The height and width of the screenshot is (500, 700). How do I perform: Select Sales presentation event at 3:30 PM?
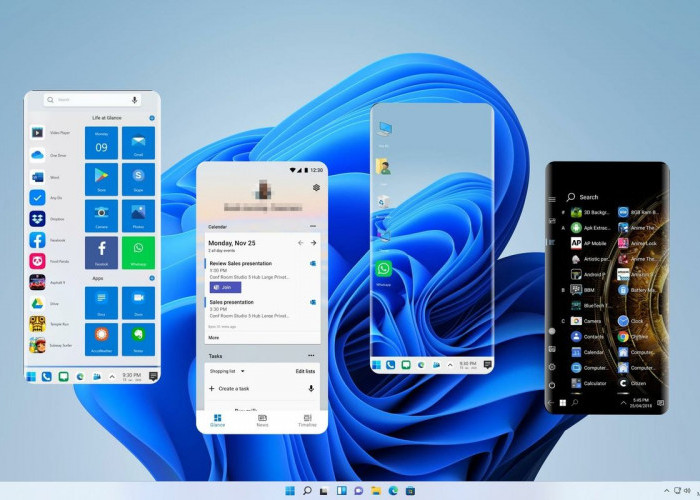262,309
